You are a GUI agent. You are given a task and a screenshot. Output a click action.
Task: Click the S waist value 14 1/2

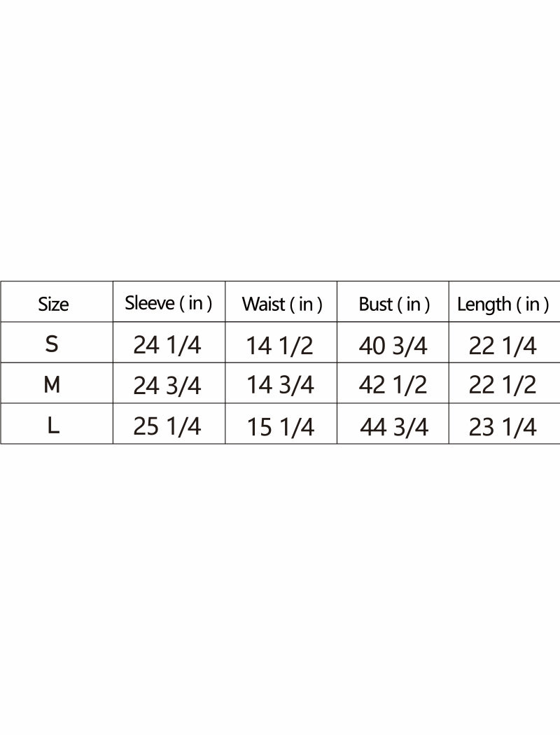[x=280, y=346]
